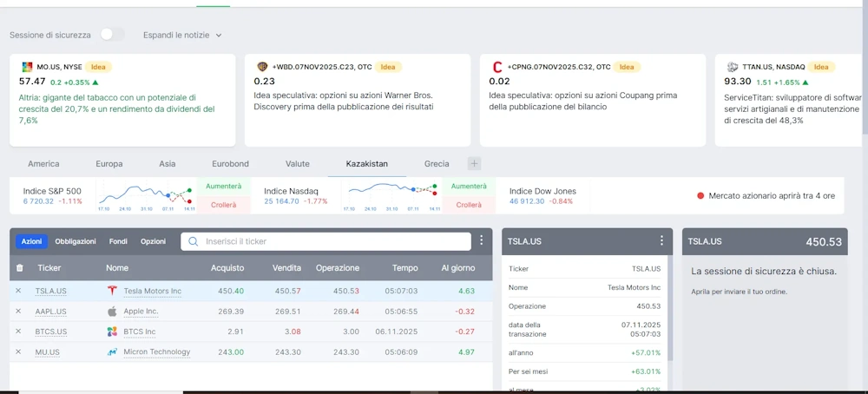868x394 pixels.
Task: Remove TSLA.US row with X icon
Action: tap(18, 291)
